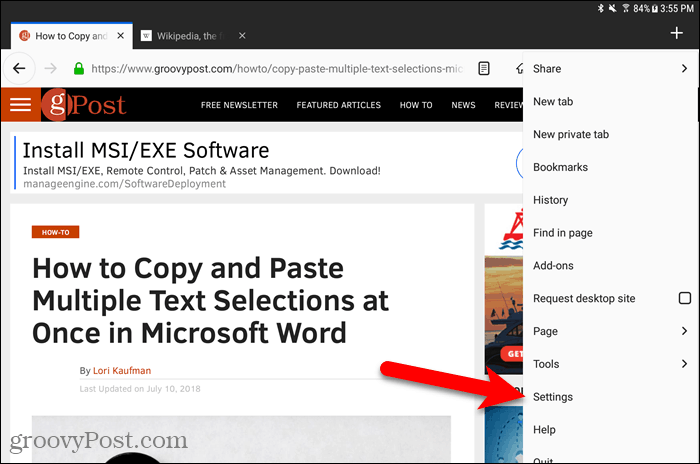
Task: Click the URL address bar field
Action: (x=277, y=68)
